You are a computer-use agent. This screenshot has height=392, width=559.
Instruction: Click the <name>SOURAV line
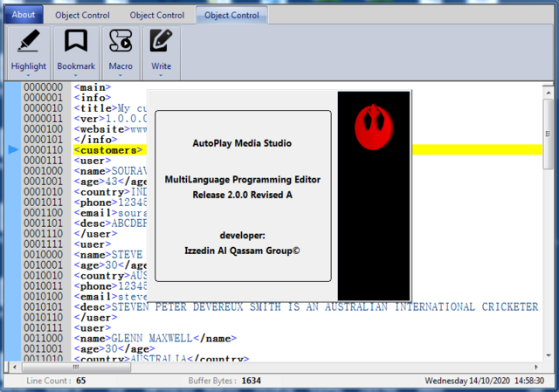[110, 171]
